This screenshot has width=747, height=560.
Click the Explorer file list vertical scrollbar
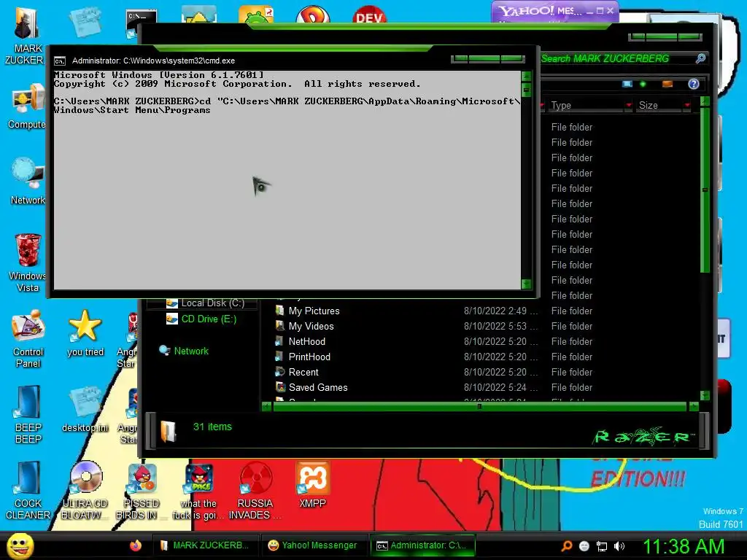(x=705, y=190)
